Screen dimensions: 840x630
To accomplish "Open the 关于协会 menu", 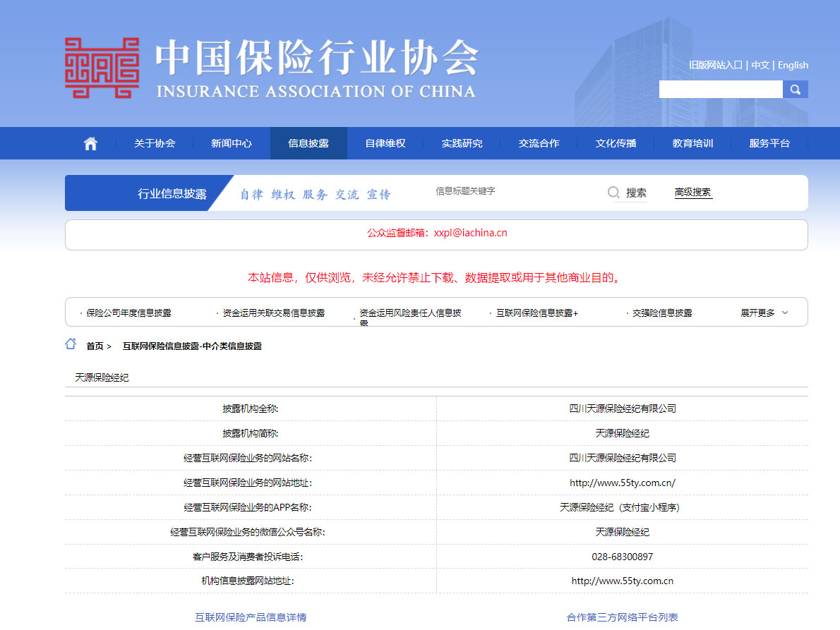I will pos(155,143).
